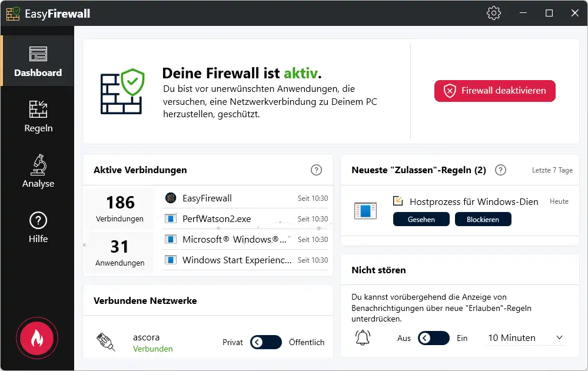Click the red flame button in sidebar
The image size is (588, 371).
(x=37, y=338)
